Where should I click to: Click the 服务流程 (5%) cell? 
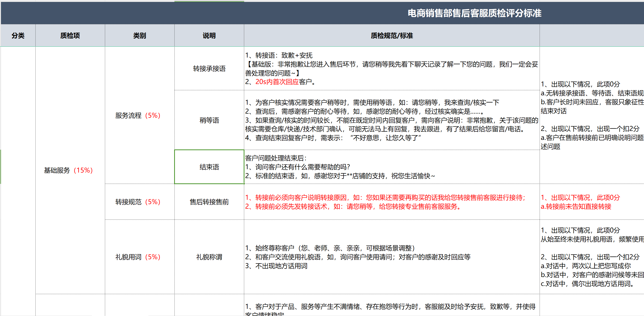140,115
